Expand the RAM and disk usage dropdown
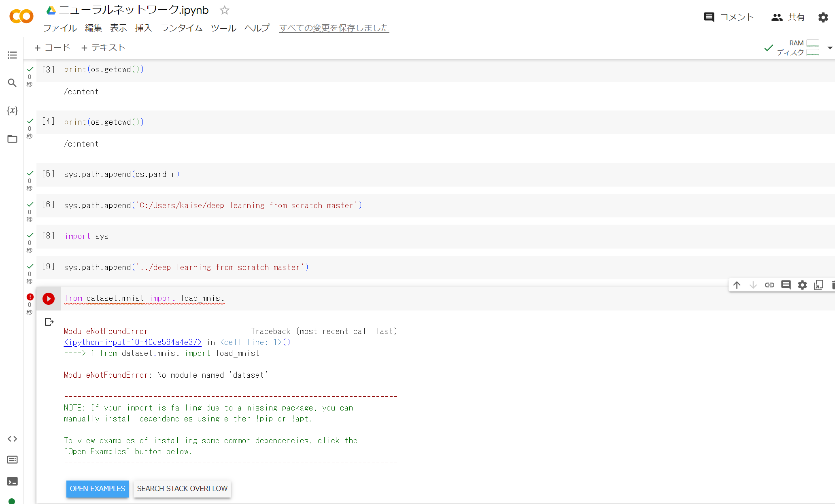Viewport: 835px width, 504px height. pos(831,47)
